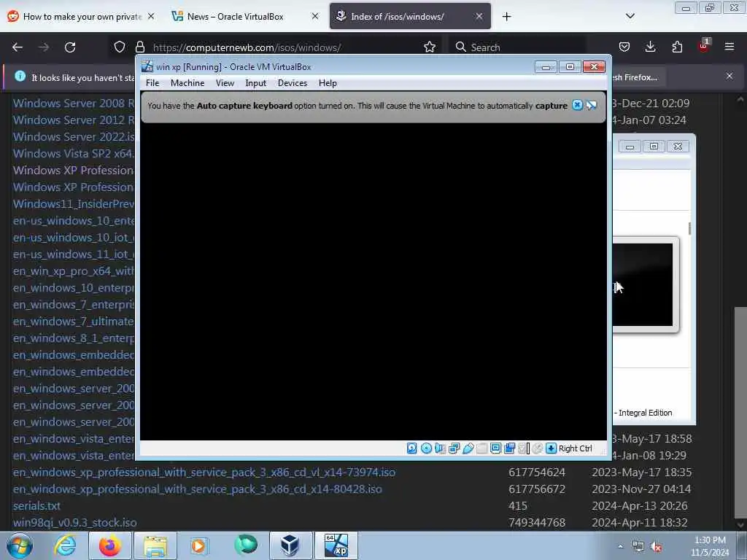Bookmark this page with the star icon
The image size is (747, 560).
tap(430, 47)
